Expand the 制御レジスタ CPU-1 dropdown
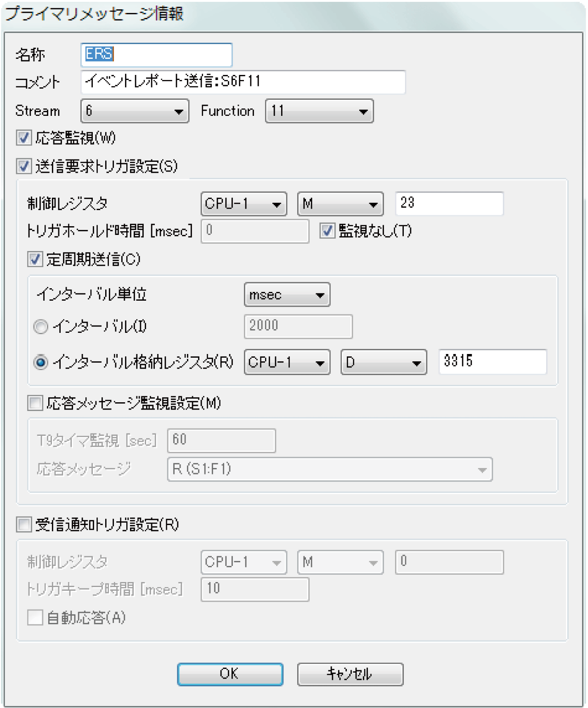Image resolution: width=588 pixels, height=708 pixels. coord(243,204)
